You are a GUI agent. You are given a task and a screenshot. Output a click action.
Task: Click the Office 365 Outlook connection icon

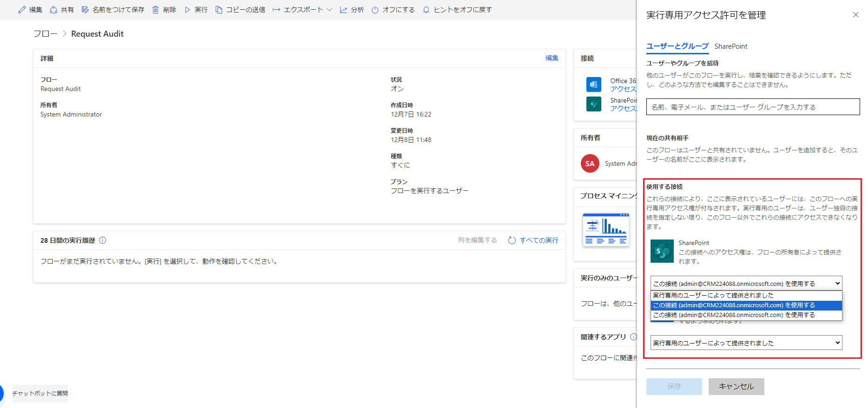(x=594, y=84)
